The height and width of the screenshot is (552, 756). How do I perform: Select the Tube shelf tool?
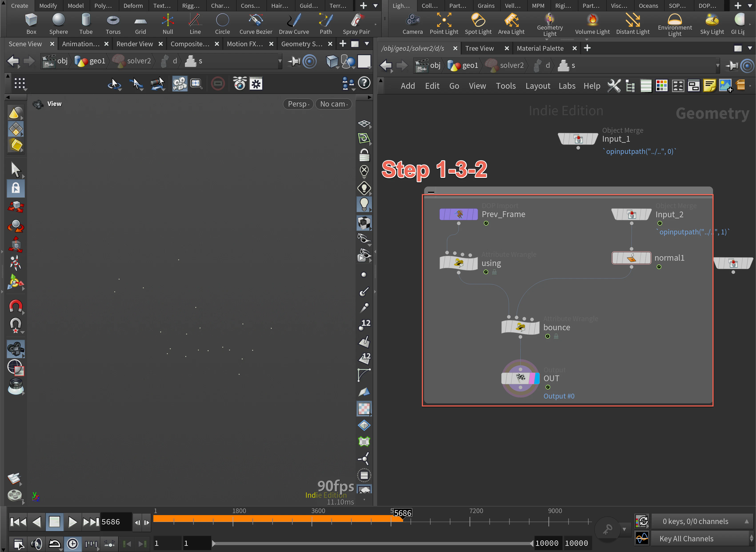coord(86,24)
